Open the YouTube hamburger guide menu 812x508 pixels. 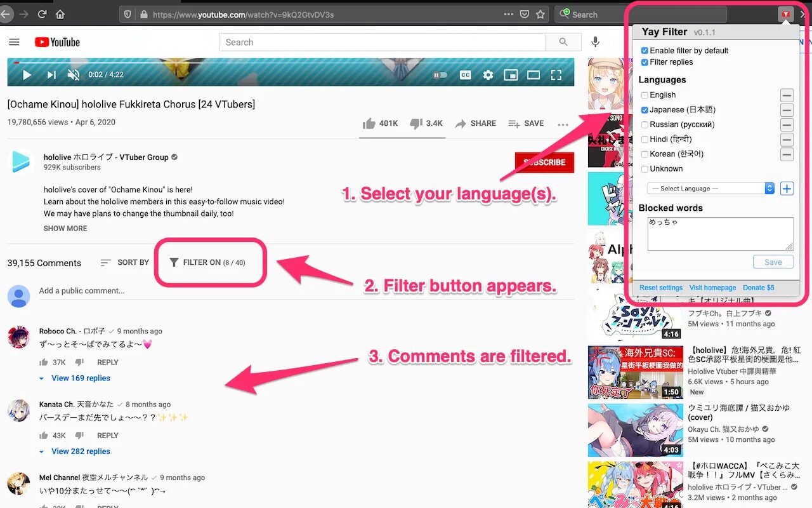pos(14,43)
